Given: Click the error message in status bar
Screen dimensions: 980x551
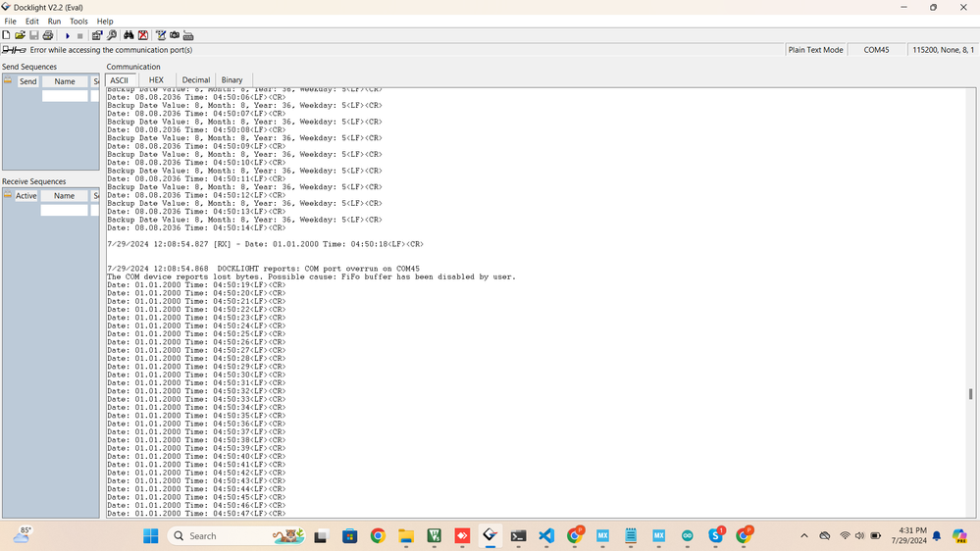Looking at the screenshot, I should [111, 50].
